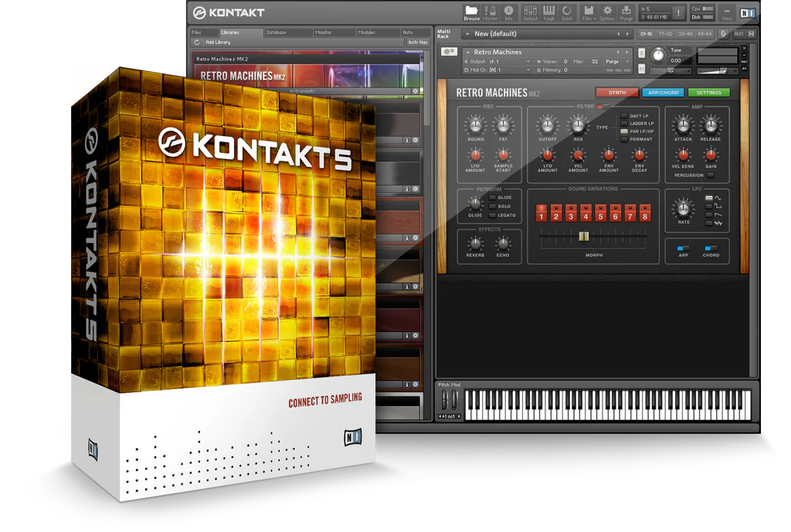Image resolution: width=791 pixels, height=532 pixels.
Task: Toggle the CHORD switch
Action: [x=711, y=248]
